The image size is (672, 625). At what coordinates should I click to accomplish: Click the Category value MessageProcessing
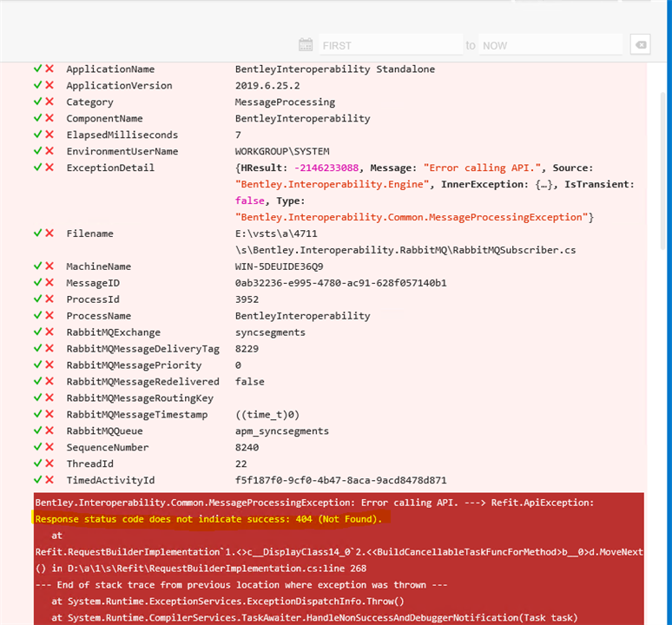[285, 102]
